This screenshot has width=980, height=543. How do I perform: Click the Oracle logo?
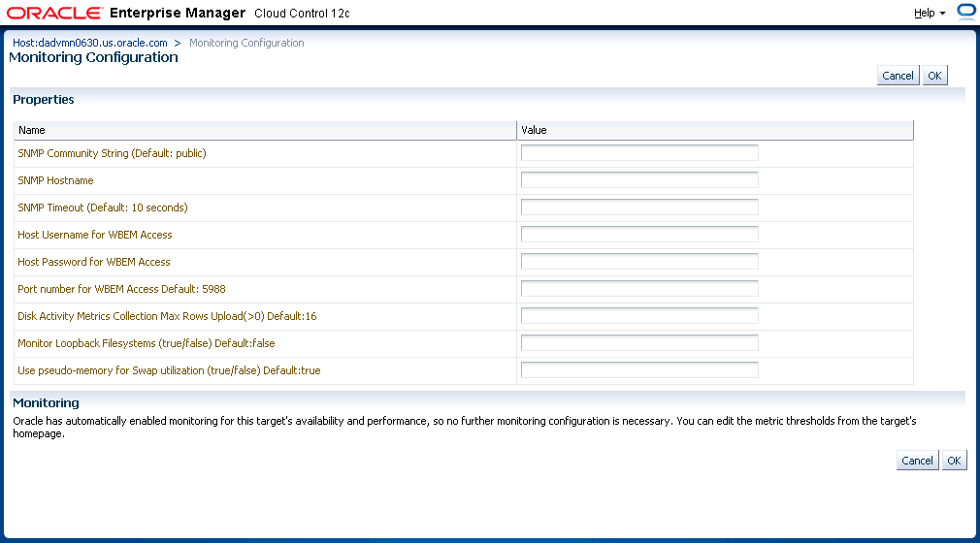[x=55, y=14]
